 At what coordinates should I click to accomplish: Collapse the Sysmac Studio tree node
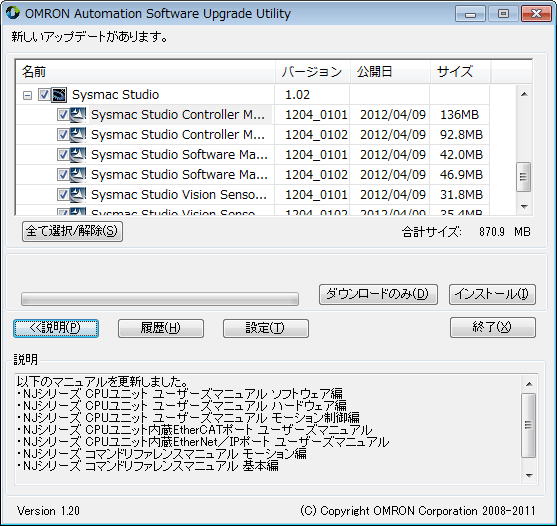click(x=27, y=95)
